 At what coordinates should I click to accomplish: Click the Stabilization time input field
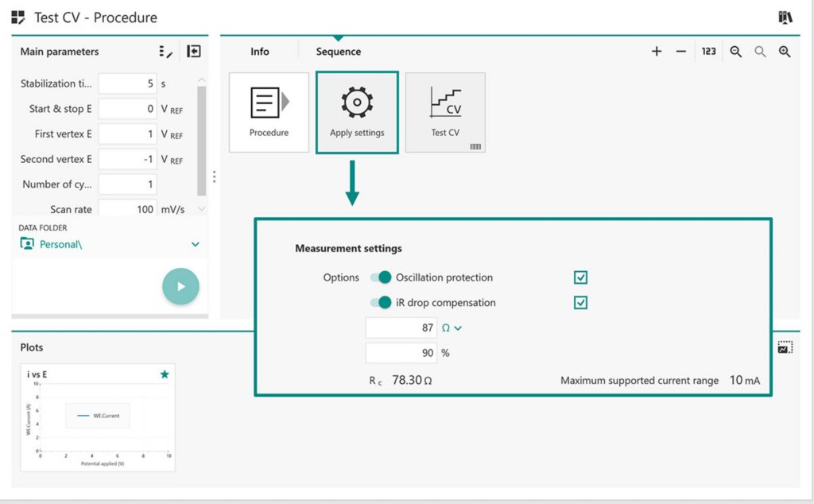coord(128,83)
